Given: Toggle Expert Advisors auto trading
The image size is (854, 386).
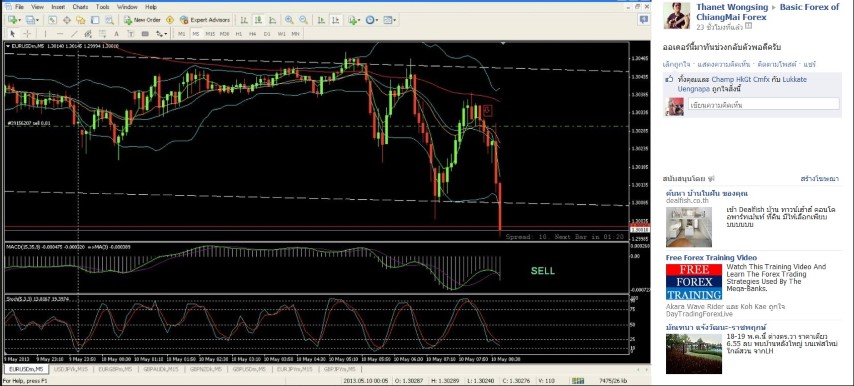Looking at the screenshot, I should pyautogui.click(x=205, y=20).
